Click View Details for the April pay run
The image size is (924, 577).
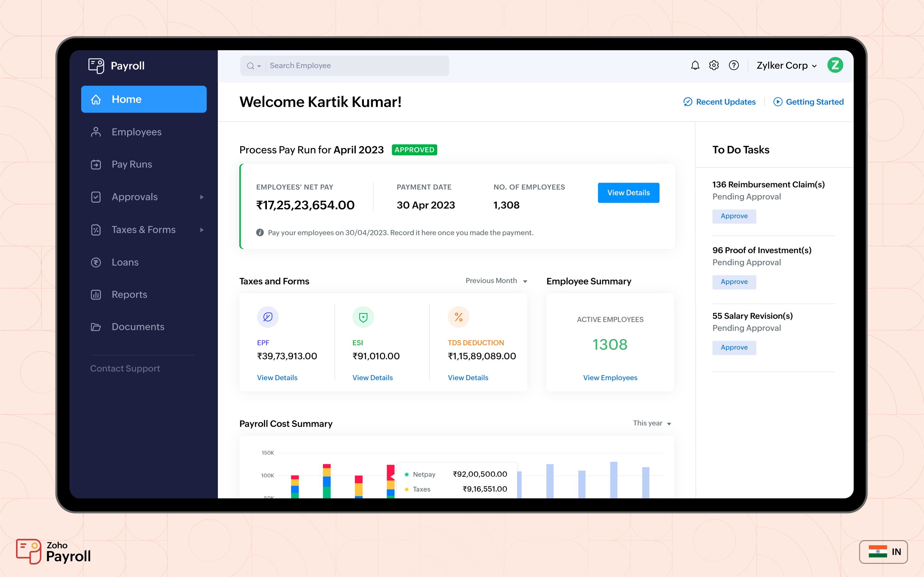coord(628,193)
